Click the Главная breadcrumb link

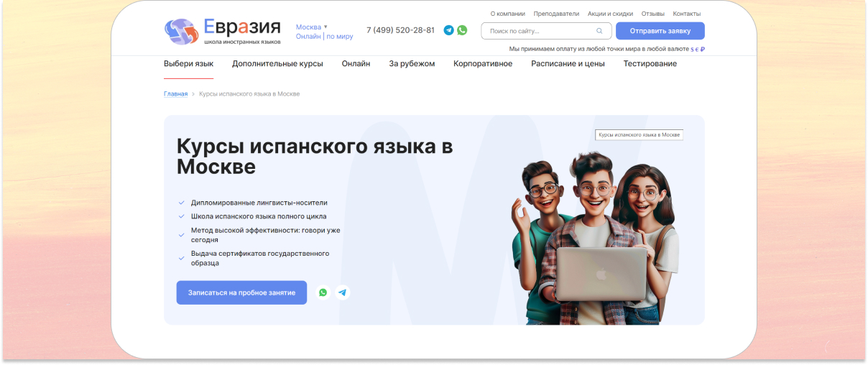(175, 94)
